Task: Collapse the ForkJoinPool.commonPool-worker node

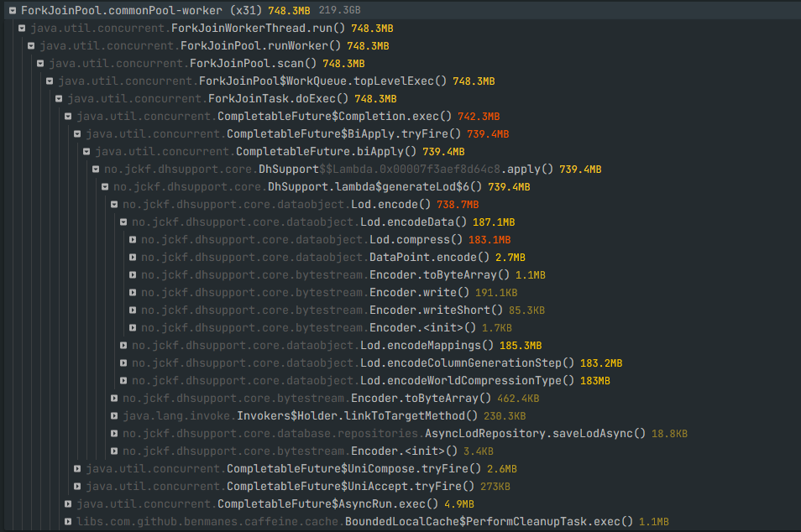Action: [13, 10]
